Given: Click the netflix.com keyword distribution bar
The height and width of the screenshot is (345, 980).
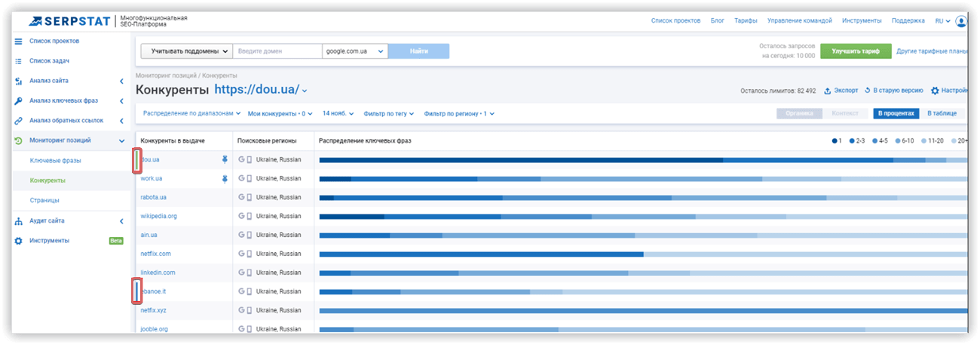Looking at the screenshot, I should (643, 254).
